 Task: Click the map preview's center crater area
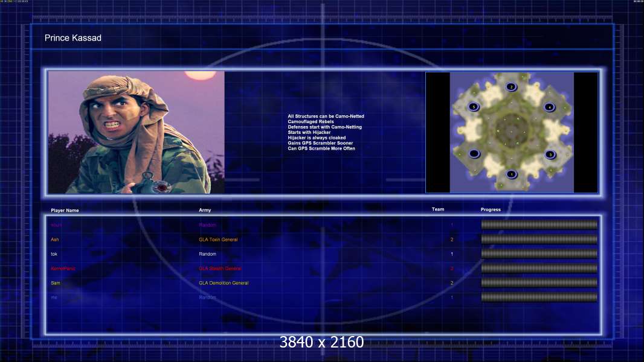pyautogui.click(x=511, y=130)
